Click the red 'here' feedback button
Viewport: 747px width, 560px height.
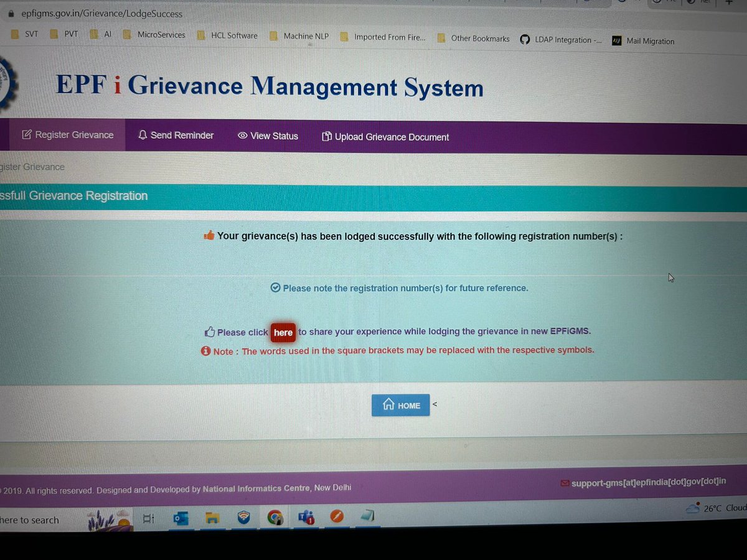tap(283, 333)
